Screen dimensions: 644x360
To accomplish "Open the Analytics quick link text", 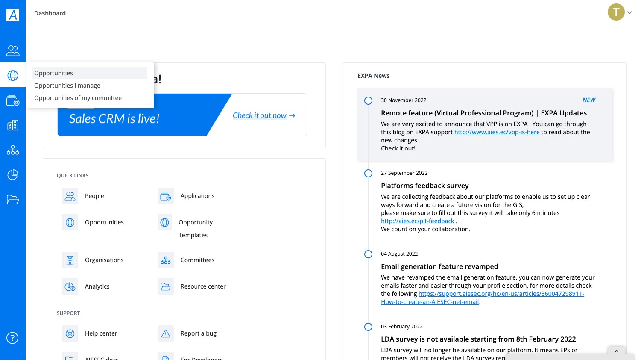I will pyautogui.click(x=97, y=286).
